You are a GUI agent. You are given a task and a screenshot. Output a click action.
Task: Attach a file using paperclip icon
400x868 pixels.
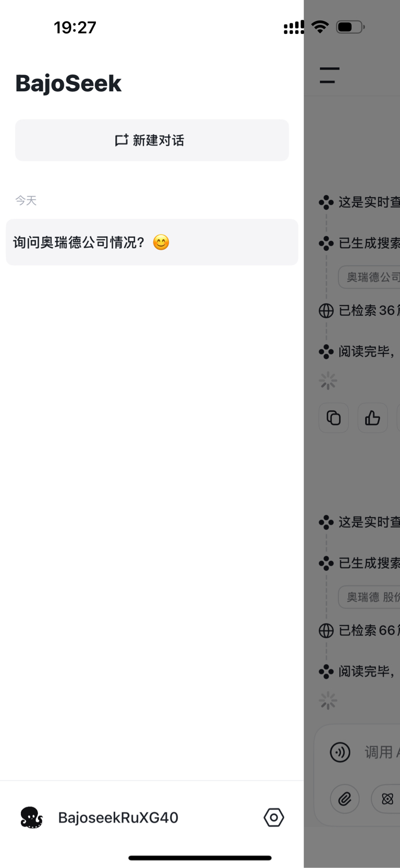coord(345,799)
